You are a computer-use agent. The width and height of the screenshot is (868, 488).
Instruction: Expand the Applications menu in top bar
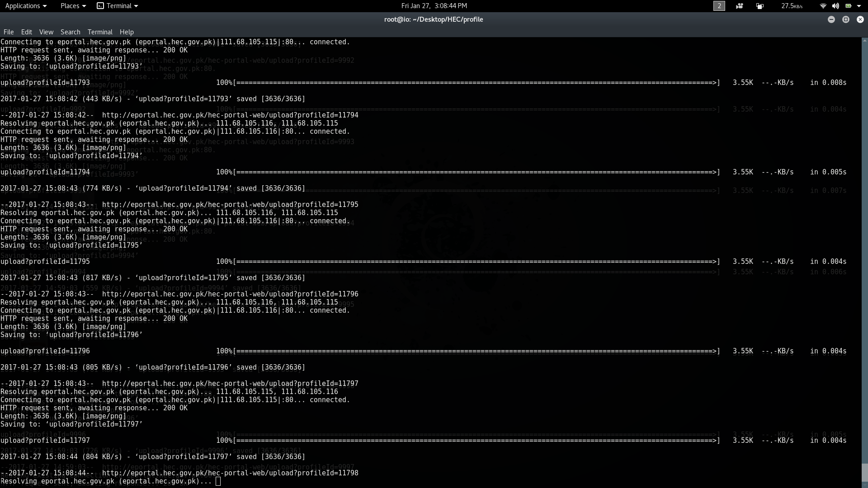[x=26, y=6]
